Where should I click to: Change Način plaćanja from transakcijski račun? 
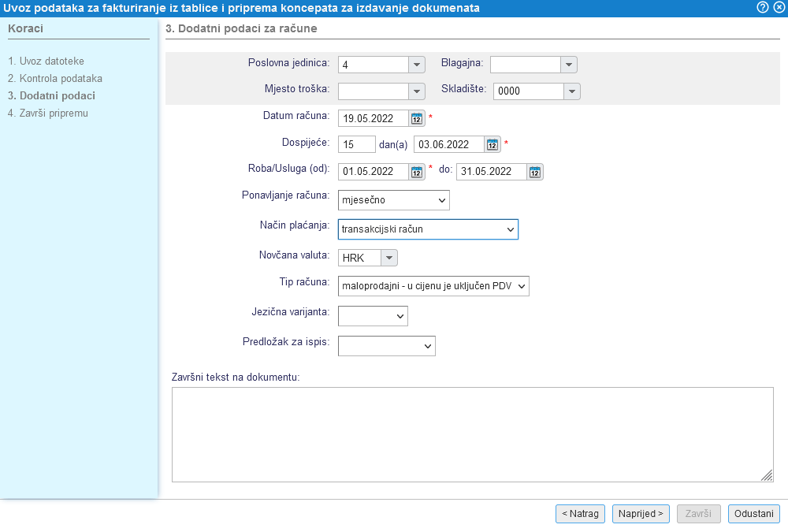tap(427, 229)
